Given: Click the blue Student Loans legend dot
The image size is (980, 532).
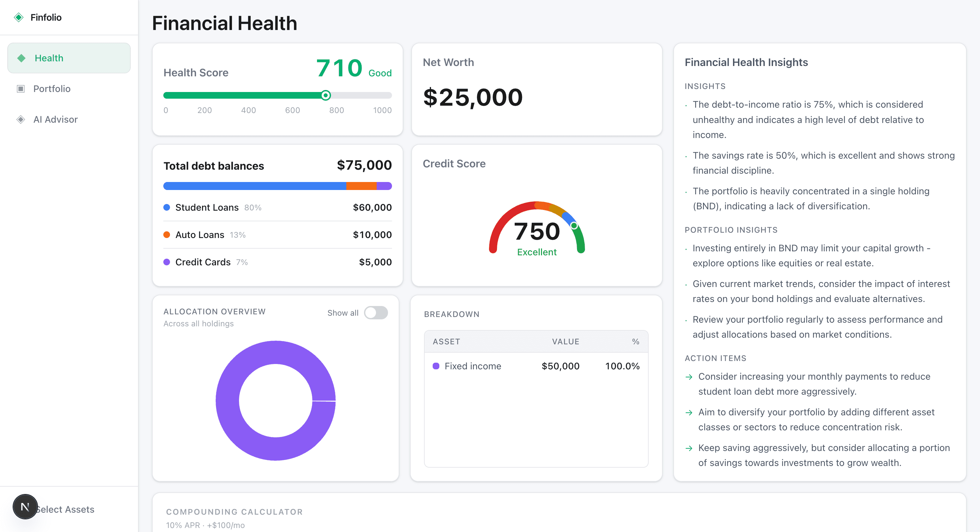Looking at the screenshot, I should 167,207.
